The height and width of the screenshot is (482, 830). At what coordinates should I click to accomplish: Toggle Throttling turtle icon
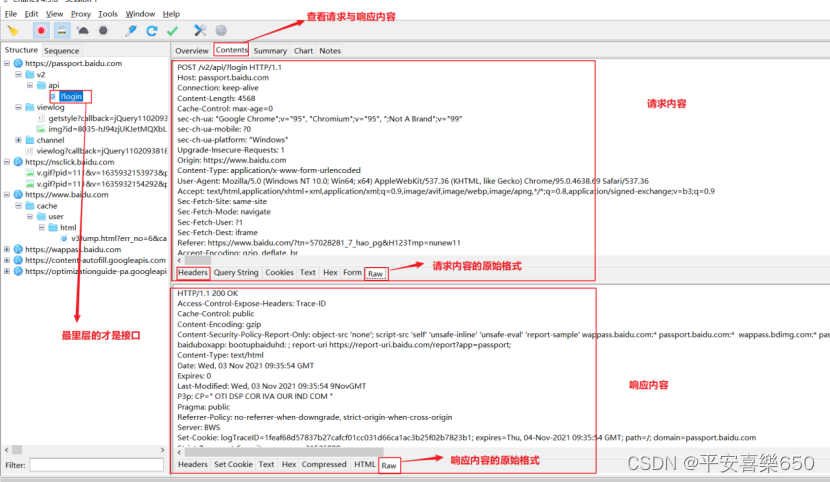click(x=83, y=31)
